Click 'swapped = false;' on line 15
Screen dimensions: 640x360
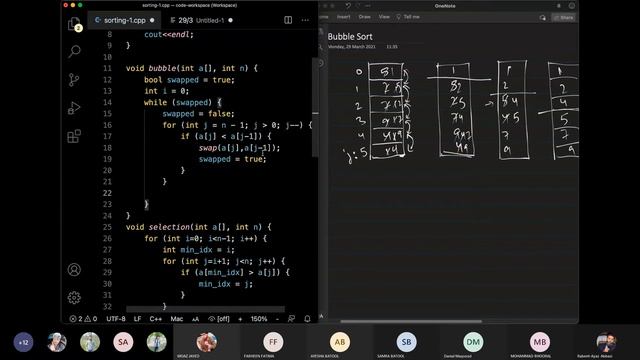click(198, 114)
